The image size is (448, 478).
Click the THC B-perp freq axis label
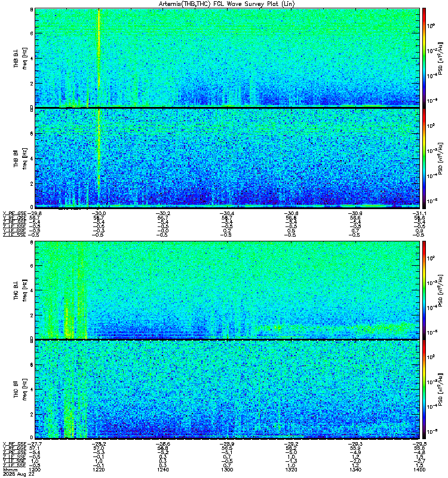tap(20, 290)
